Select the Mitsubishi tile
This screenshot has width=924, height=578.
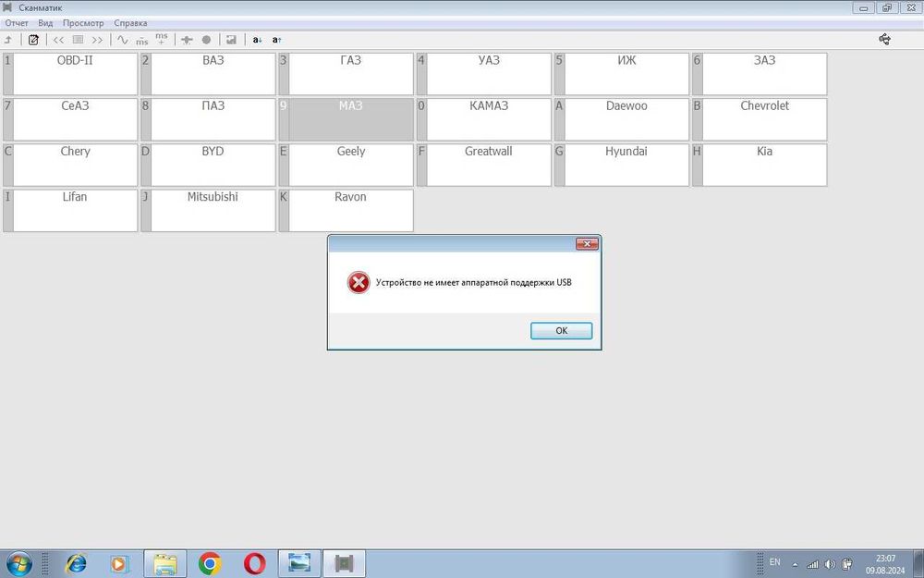coord(209,210)
